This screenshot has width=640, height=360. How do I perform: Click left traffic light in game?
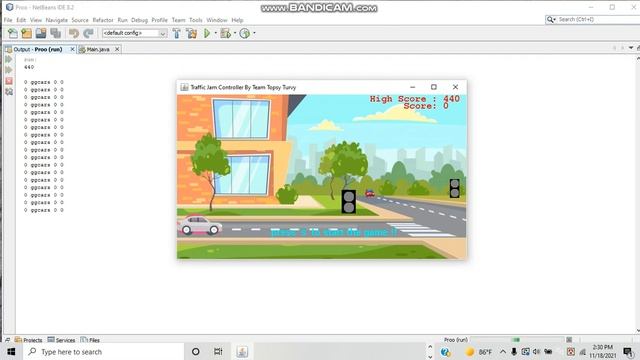349,202
